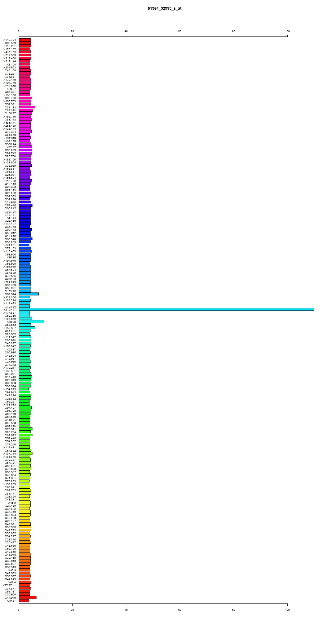
Task: Click the X284.043 label
Action: pos(10,282)
